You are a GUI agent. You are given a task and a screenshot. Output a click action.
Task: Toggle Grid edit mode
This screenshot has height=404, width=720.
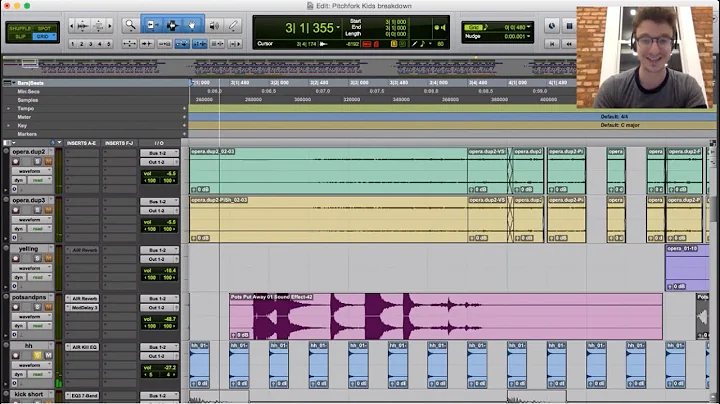click(x=43, y=36)
